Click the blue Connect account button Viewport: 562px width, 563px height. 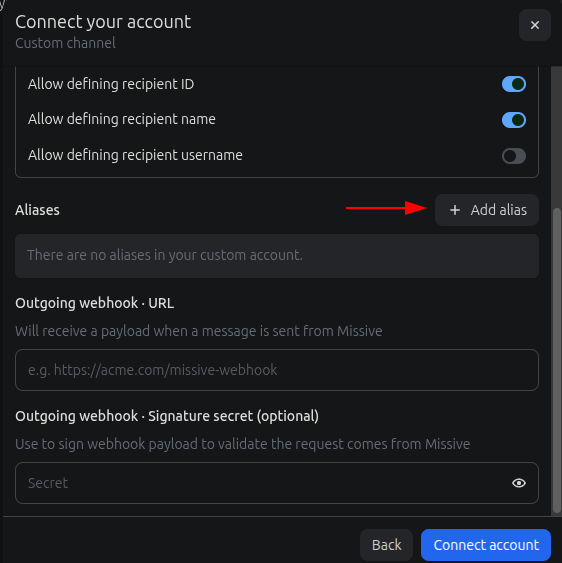point(486,545)
